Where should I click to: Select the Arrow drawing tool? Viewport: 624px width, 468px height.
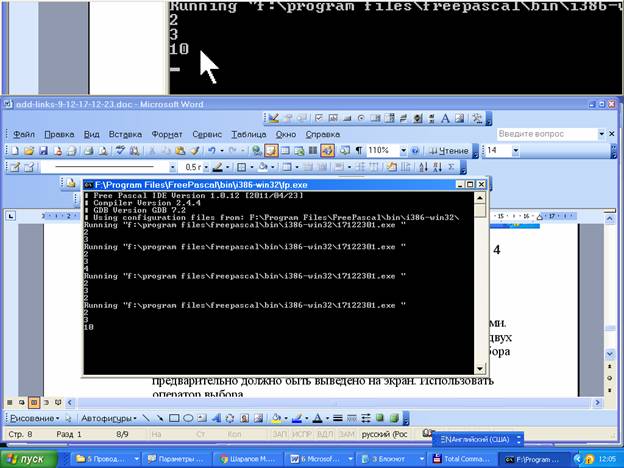click(160, 418)
